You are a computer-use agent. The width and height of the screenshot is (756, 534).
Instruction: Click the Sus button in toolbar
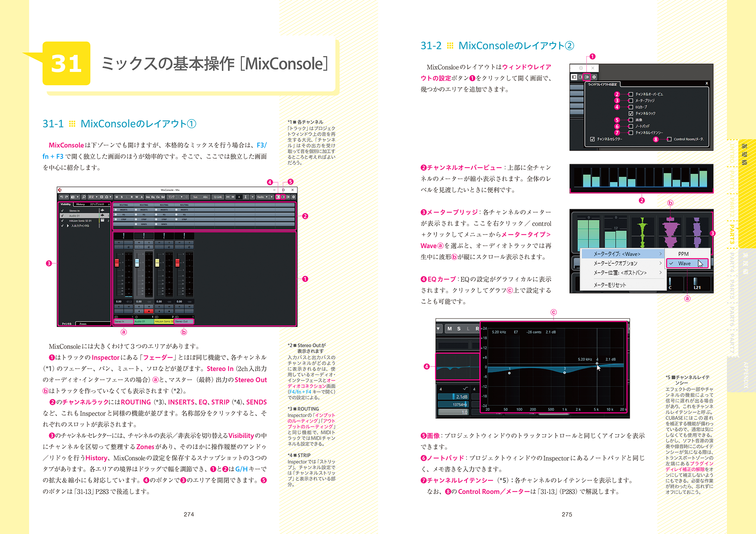195,197
